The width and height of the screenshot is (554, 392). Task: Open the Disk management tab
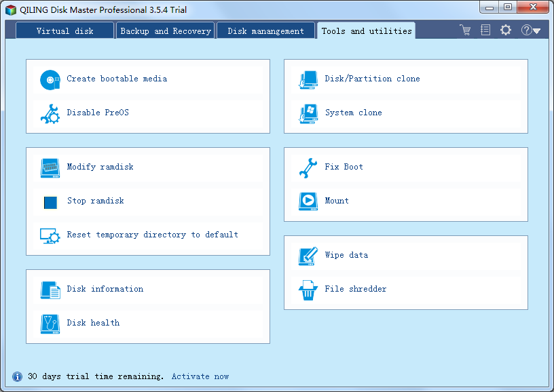point(265,31)
